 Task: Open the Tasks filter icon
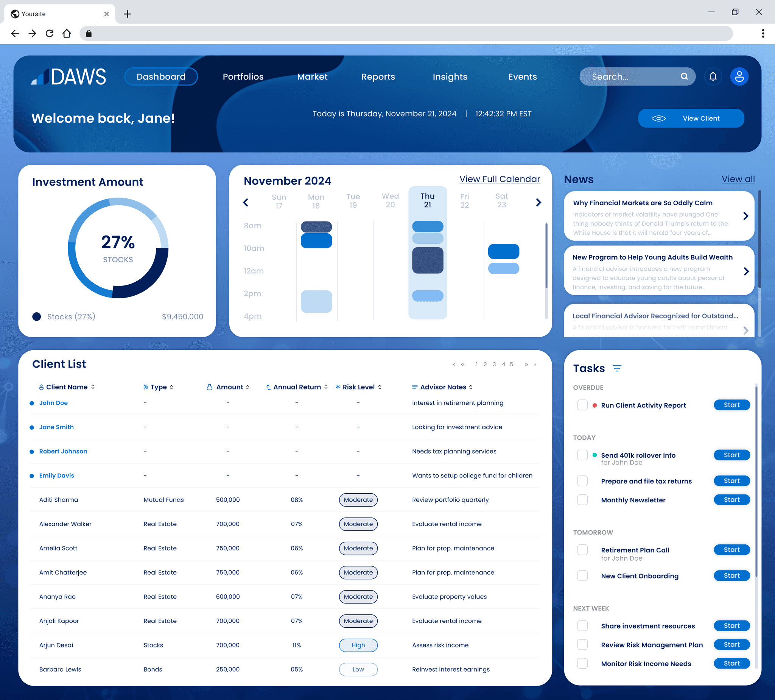[x=617, y=368]
